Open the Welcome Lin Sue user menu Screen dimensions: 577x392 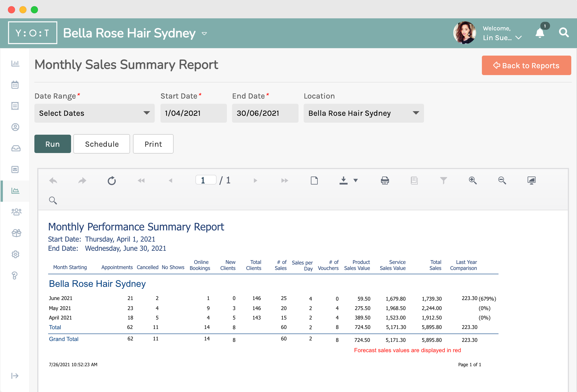502,33
